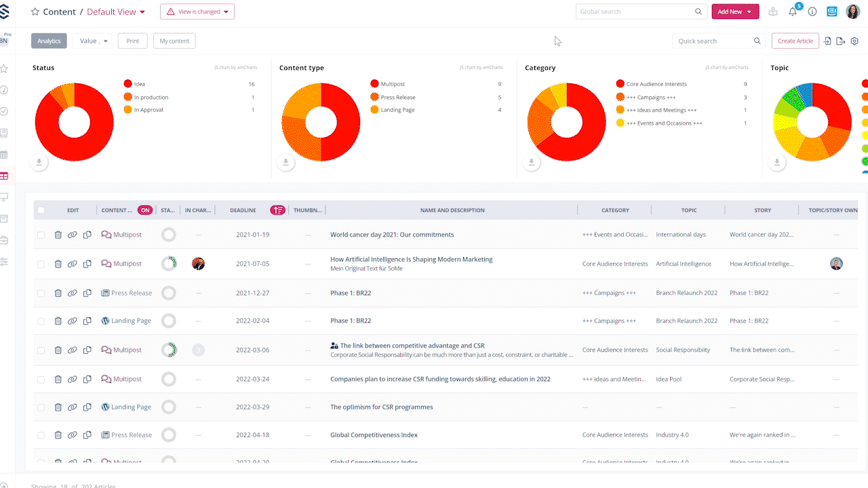Screen dimensions: 868x488
Task: Click the import icon beside Create Article
Action: click(x=827, y=41)
